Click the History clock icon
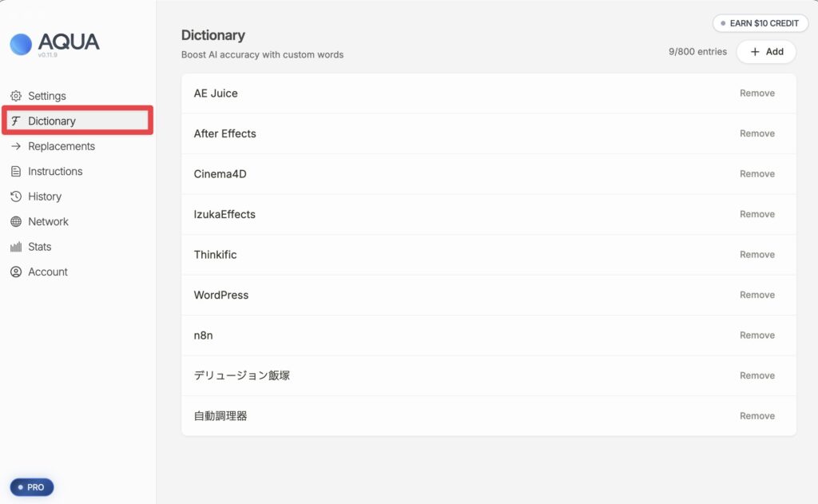The image size is (818, 504). pos(16,196)
